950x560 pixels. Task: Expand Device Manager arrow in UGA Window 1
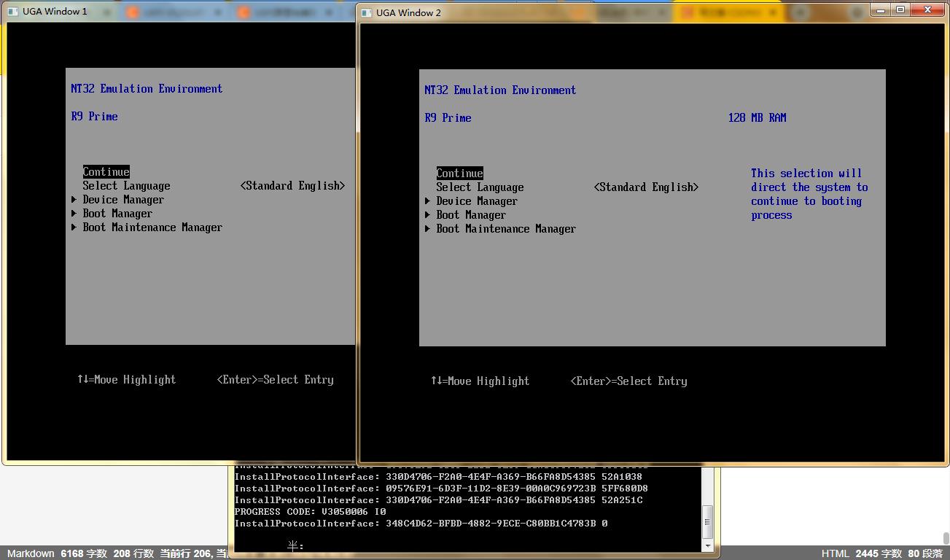74,200
